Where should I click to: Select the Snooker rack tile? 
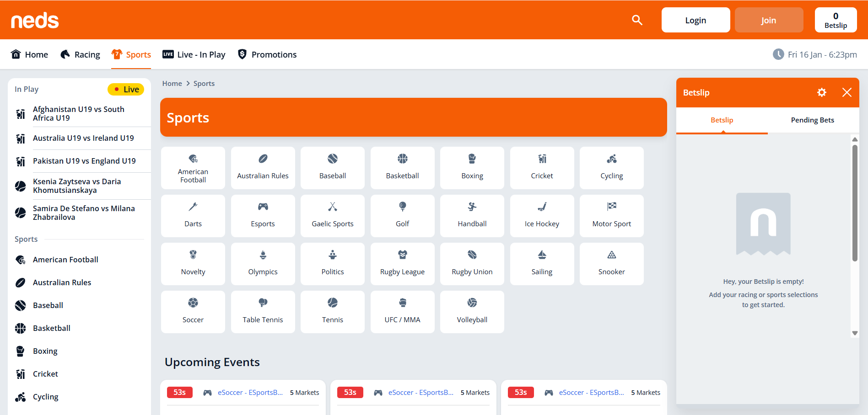[x=612, y=264]
